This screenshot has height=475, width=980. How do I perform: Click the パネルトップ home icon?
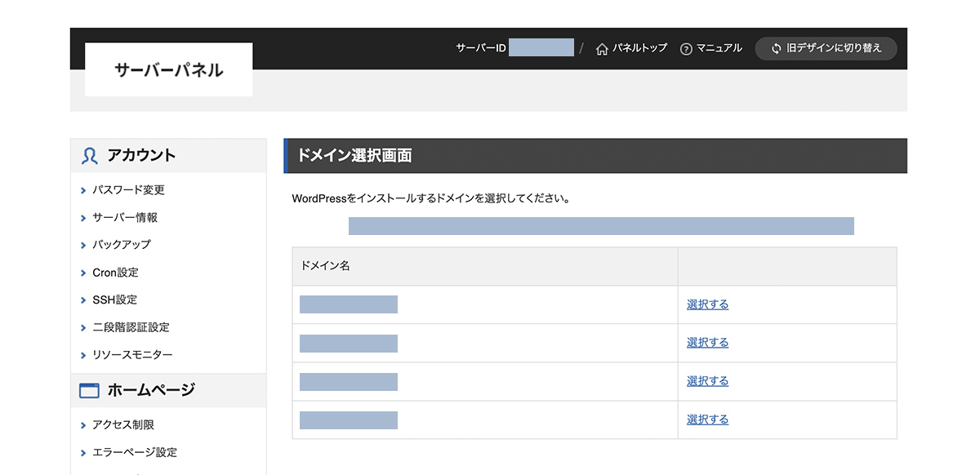pos(602,49)
